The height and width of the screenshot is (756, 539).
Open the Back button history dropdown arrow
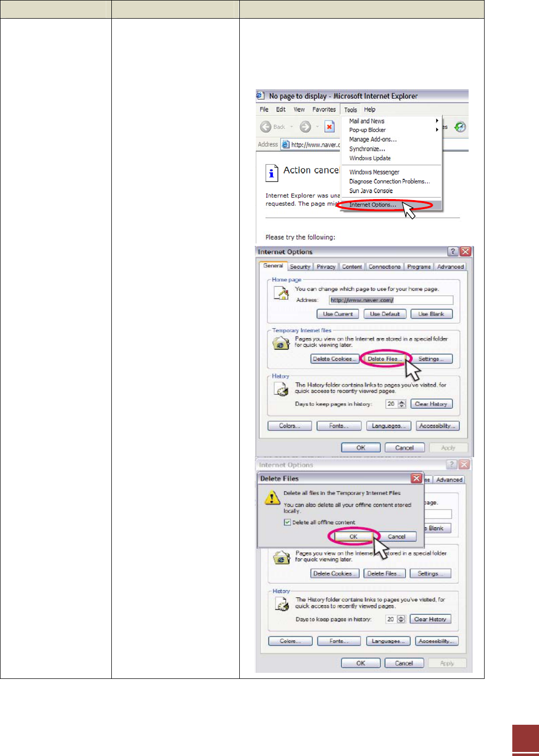coord(292,127)
